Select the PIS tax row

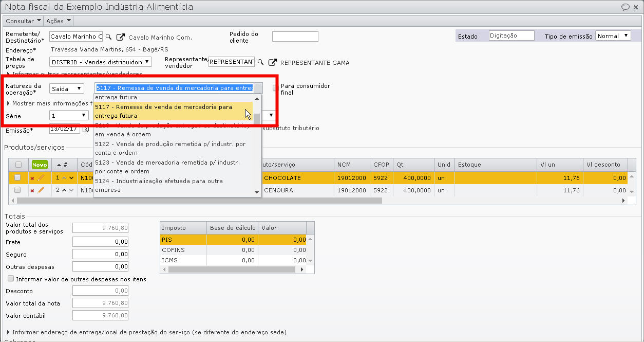pyautogui.click(x=234, y=240)
